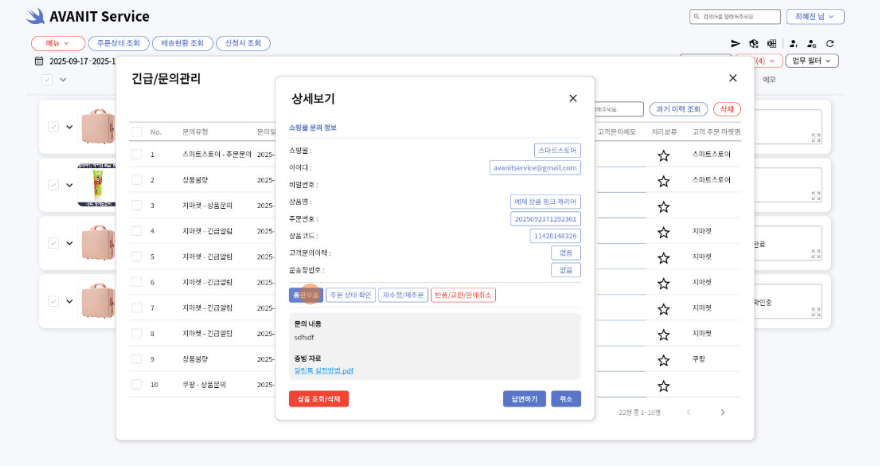The width and height of the screenshot is (880, 466).
Task: Click the paper plane send icon
Action: 736,43
